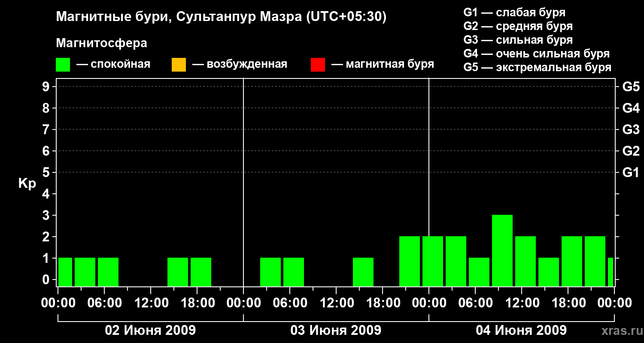
Task: Click the narrow cut-off bar at the far right end of 04 Июня
Action: (x=611, y=272)
